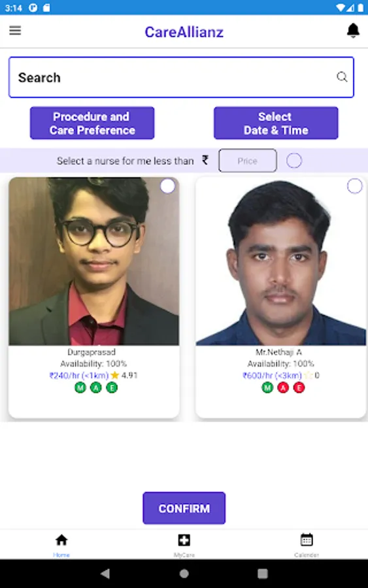
Task: Tap Durgaprasad's green E shift badge
Action: (x=112, y=387)
